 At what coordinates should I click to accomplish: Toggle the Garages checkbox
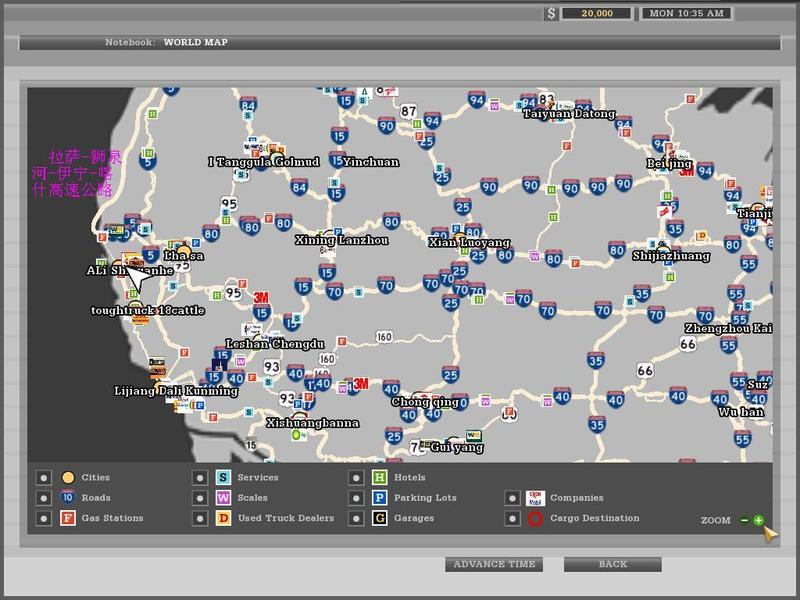[x=356, y=518]
